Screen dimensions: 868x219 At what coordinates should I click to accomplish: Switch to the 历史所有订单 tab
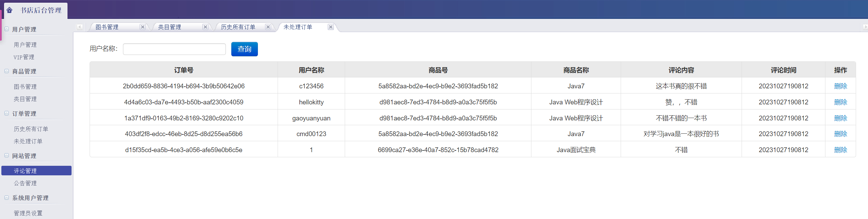coord(238,27)
